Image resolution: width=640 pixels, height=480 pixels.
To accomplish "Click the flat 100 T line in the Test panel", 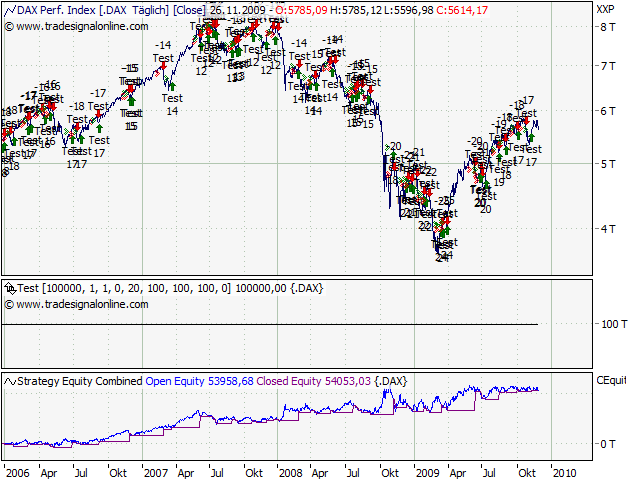I will tap(270, 324).
